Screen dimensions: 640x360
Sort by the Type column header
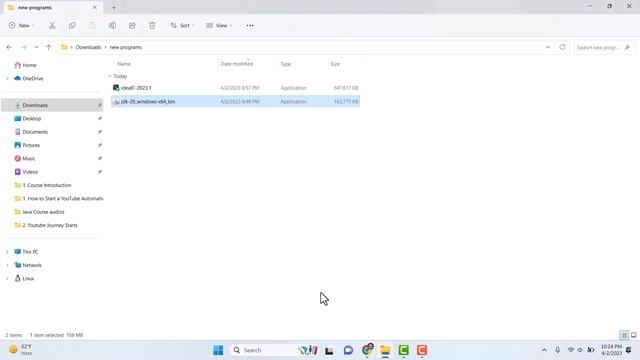point(286,64)
